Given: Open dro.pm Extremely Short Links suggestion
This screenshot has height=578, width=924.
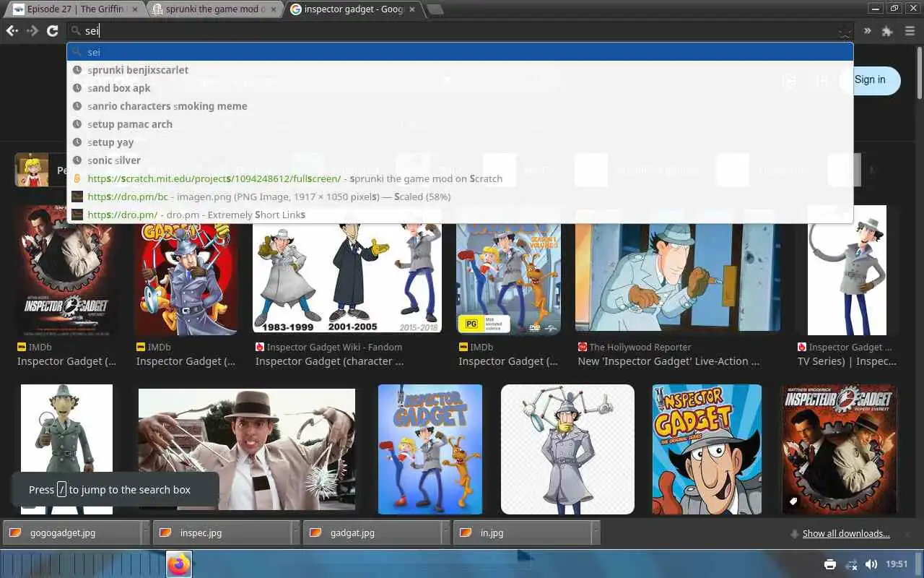Looking at the screenshot, I should click(460, 215).
